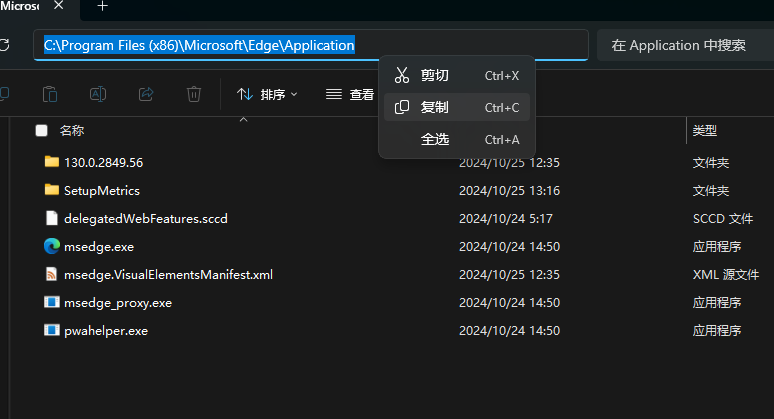The image size is (774, 419).
Task: Toggle the select-all checkbox in the header
Action: coord(41,130)
